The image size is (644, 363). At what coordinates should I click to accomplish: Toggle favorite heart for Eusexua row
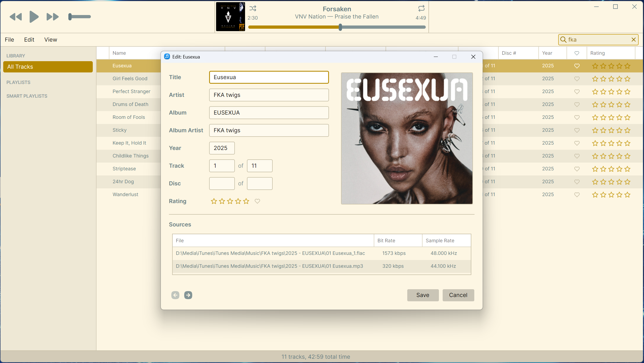(x=577, y=66)
